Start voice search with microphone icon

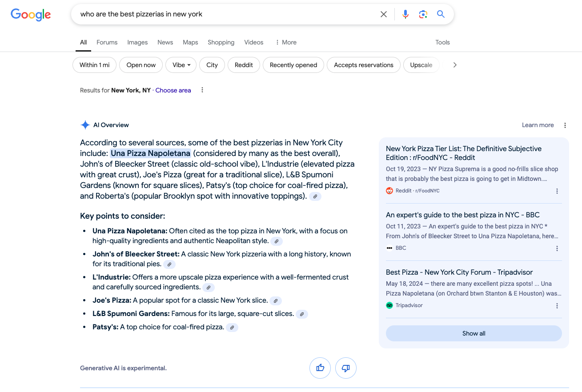pyautogui.click(x=405, y=14)
